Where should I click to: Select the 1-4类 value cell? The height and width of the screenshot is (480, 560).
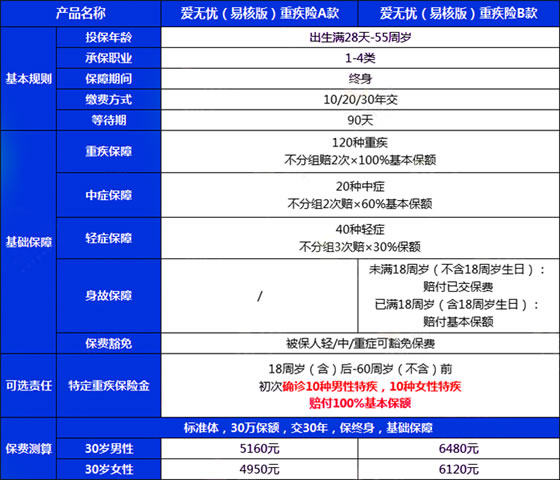pos(360,58)
